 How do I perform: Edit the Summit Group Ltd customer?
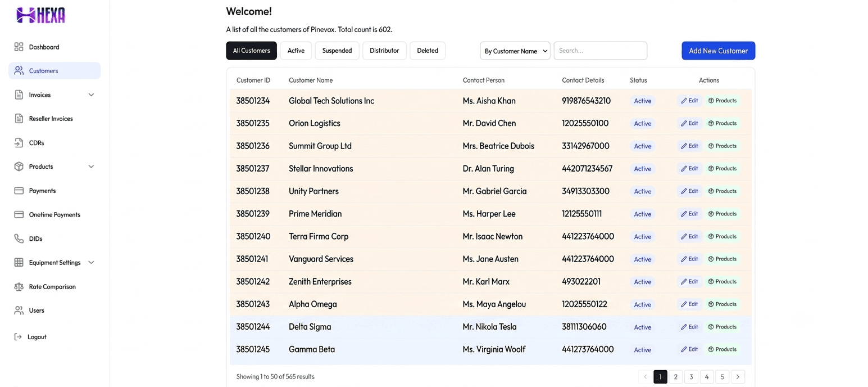click(689, 146)
